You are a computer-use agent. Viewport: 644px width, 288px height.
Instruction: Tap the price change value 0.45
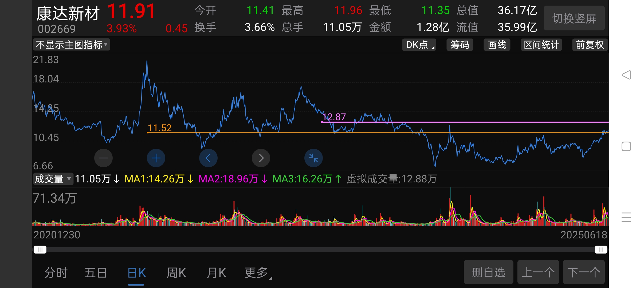176,28
